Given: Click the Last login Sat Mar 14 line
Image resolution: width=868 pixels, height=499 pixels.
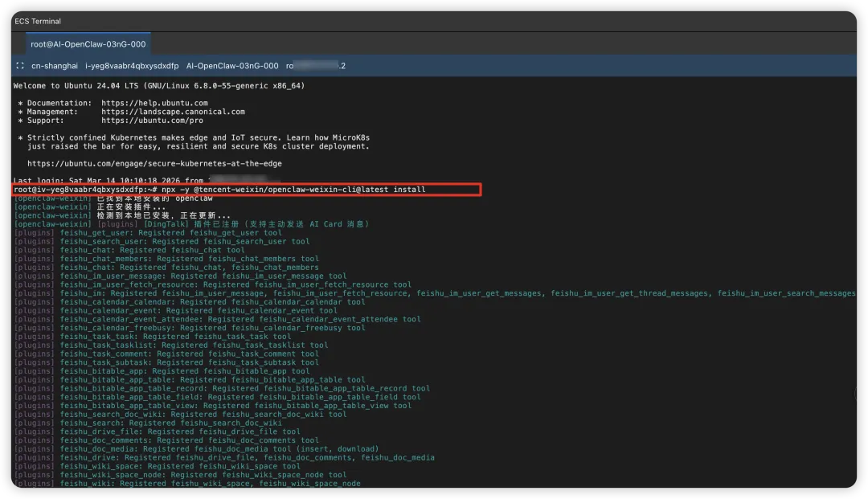Looking at the screenshot, I should [147, 180].
